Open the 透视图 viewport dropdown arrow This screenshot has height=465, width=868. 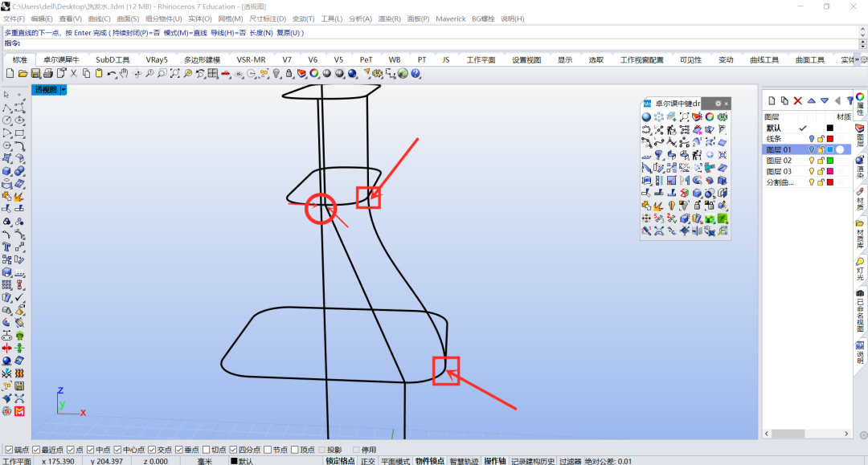click(x=63, y=90)
